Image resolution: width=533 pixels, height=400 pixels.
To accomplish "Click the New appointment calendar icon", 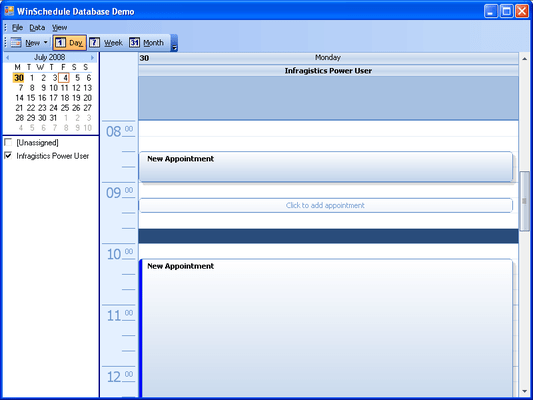I will [16, 42].
